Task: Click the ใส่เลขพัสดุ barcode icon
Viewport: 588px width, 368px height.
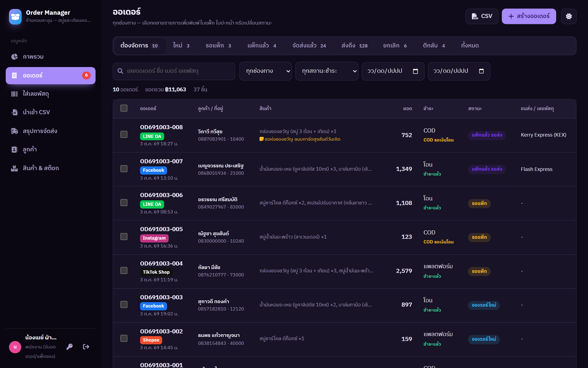Action: (14, 94)
